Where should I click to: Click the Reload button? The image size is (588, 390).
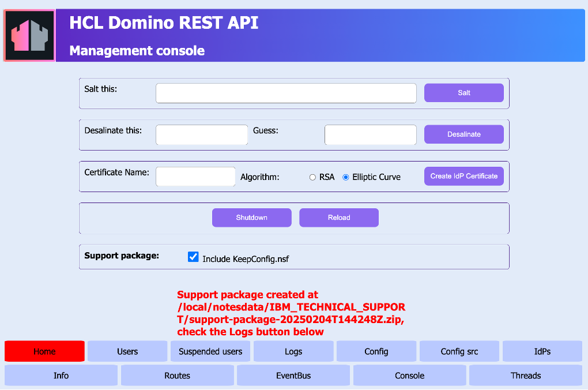tap(339, 217)
